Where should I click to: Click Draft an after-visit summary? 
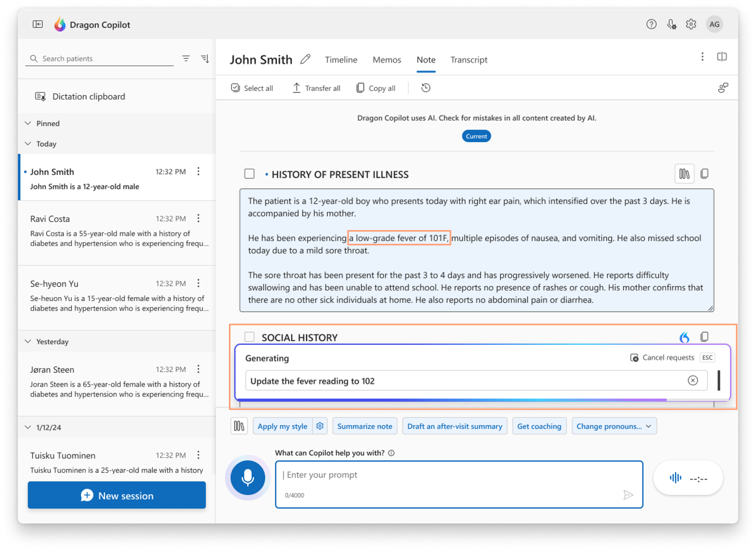pos(455,426)
